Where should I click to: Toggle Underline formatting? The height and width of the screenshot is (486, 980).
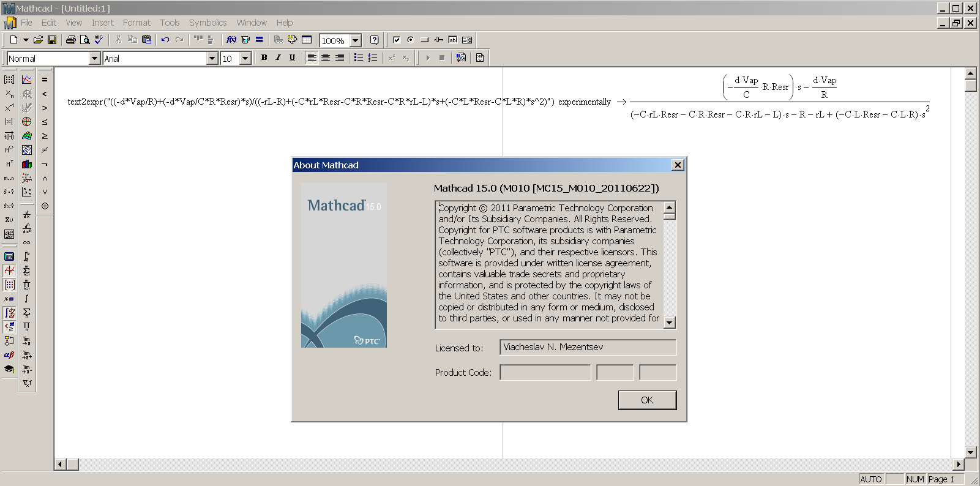[293, 58]
